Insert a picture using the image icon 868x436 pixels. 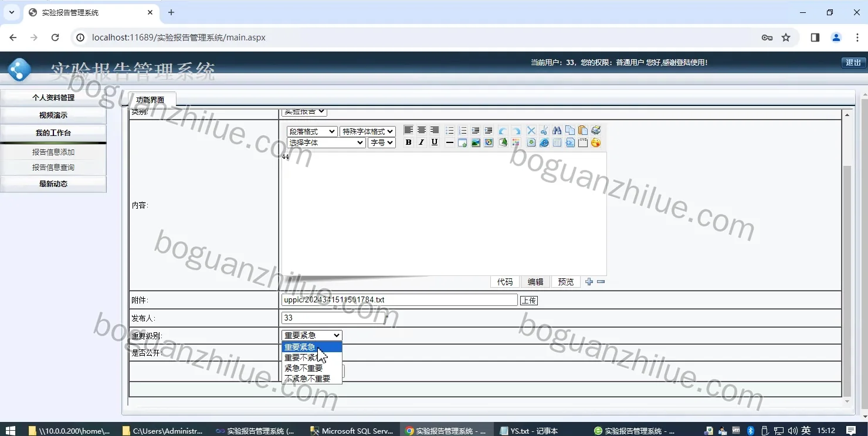[476, 142]
